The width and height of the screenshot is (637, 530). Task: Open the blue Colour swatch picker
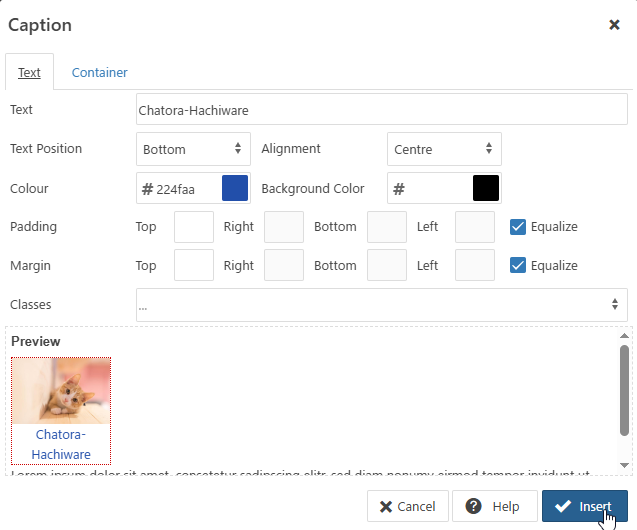click(x=234, y=188)
